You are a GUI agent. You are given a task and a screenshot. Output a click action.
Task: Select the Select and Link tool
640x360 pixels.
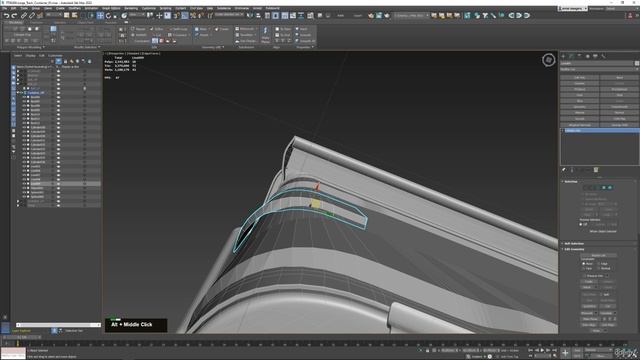[24, 16]
